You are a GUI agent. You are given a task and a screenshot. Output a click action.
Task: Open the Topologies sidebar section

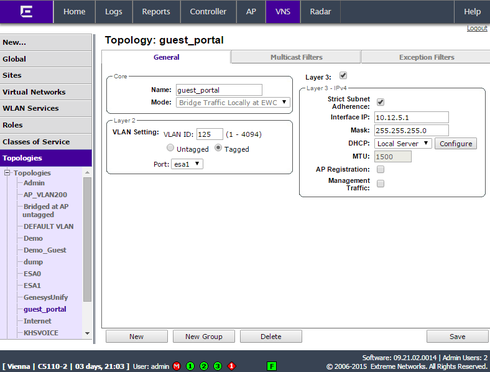click(x=46, y=158)
